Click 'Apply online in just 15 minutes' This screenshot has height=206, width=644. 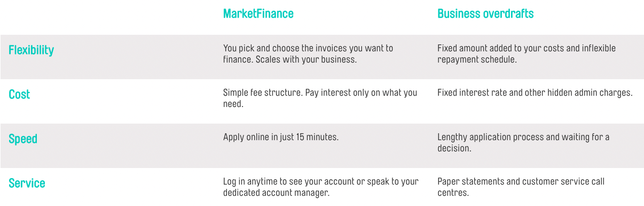coord(281,137)
